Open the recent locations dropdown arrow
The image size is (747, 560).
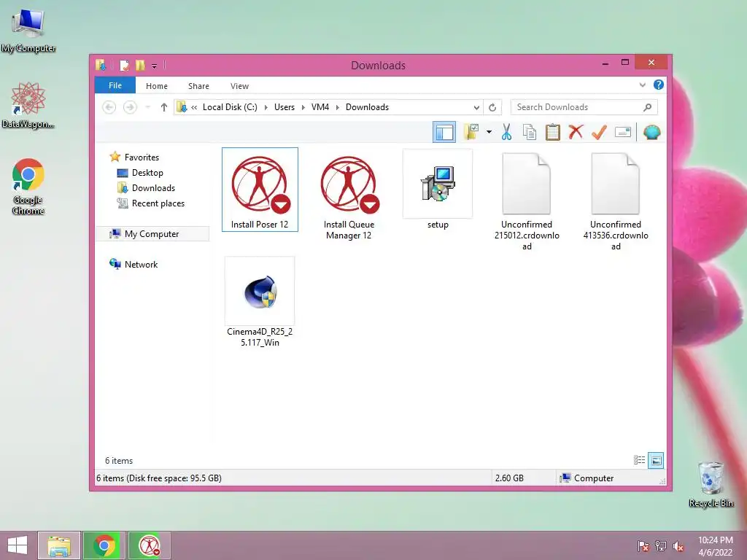(148, 107)
